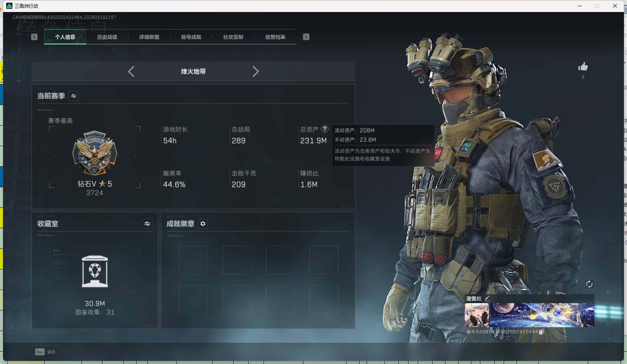Click the player avatar thumbnail

(477, 315)
